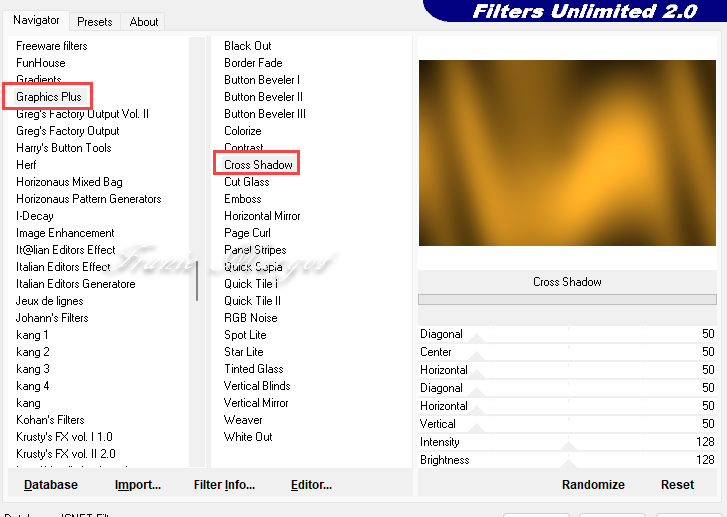
Task: Switch to the Presets tab
Action: pos(95,21)
